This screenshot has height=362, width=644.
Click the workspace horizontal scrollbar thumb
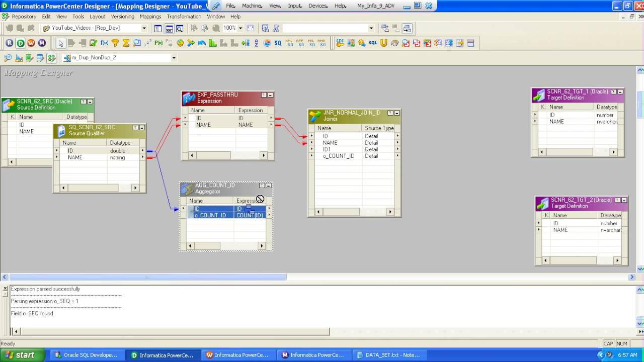point(148,277)
